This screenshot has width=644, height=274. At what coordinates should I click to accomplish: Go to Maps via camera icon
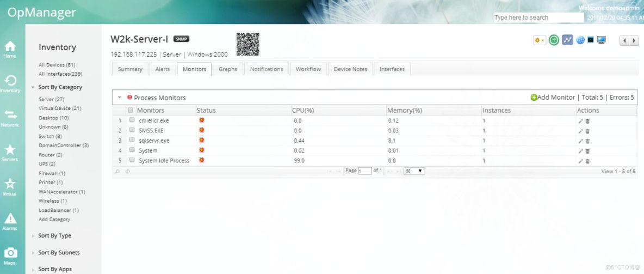(x=10, y=254)
